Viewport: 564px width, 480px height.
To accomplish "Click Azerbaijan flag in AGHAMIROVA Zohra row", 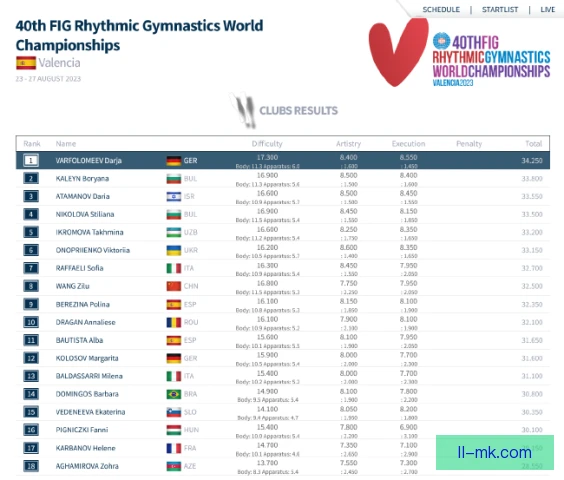I will (174, 466).
